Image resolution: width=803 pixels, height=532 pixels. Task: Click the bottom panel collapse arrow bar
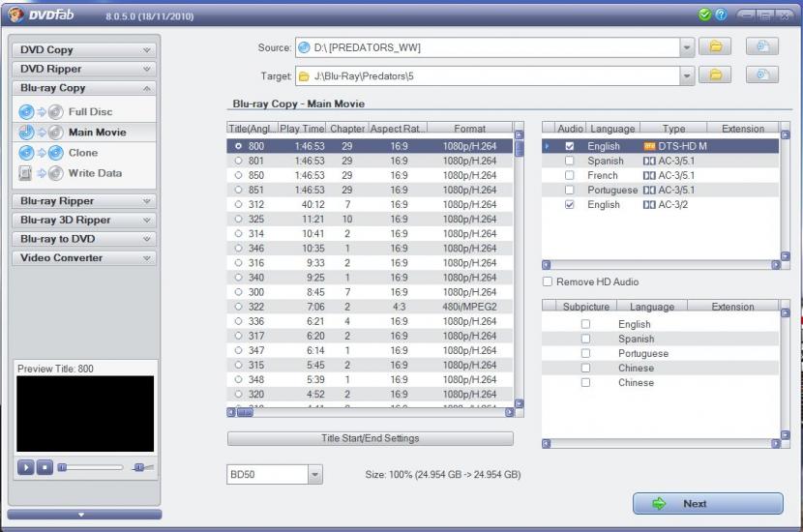coord(84,515)
